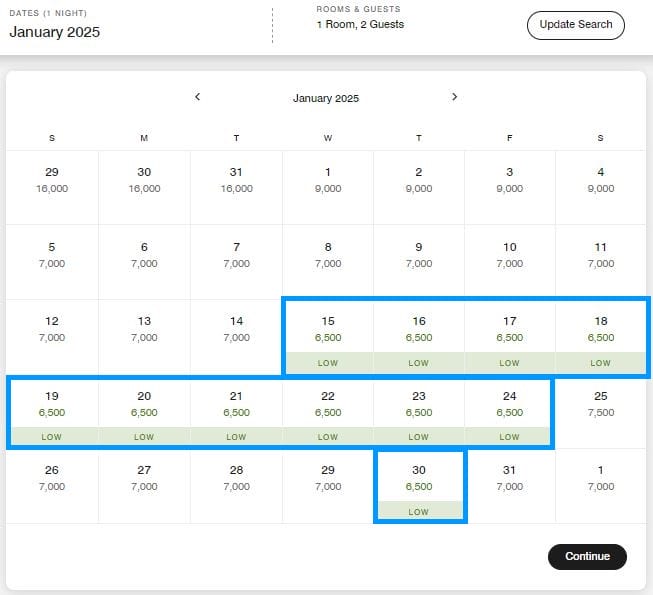
Task: Select low-price date January 30
Action: (419, 486)
